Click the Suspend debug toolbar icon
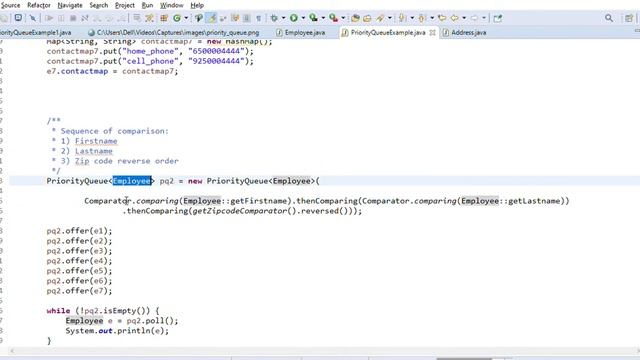Screen dimensions: 640x360 tap(61, 18)
